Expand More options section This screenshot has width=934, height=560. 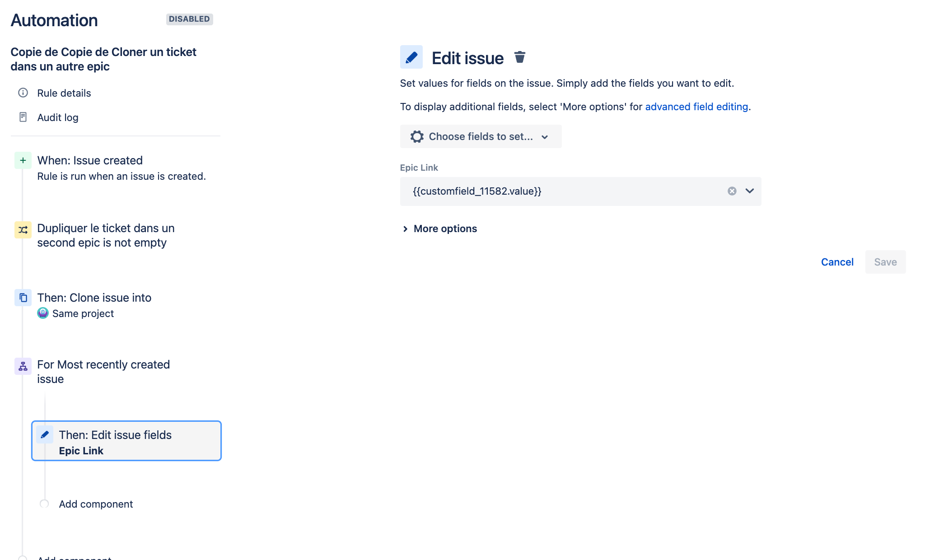pos(440,229)
